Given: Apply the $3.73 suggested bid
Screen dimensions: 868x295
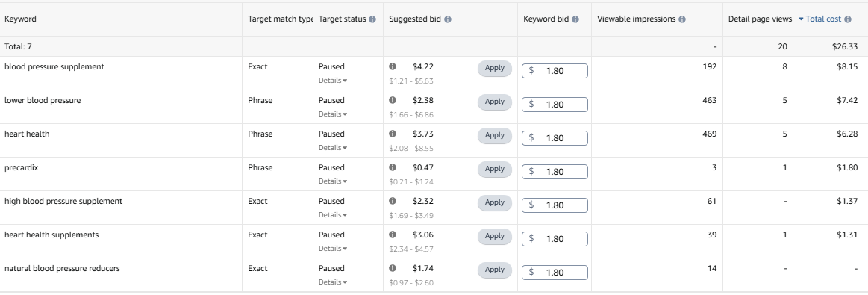Looking at the screenshot, I should [494, 136].
